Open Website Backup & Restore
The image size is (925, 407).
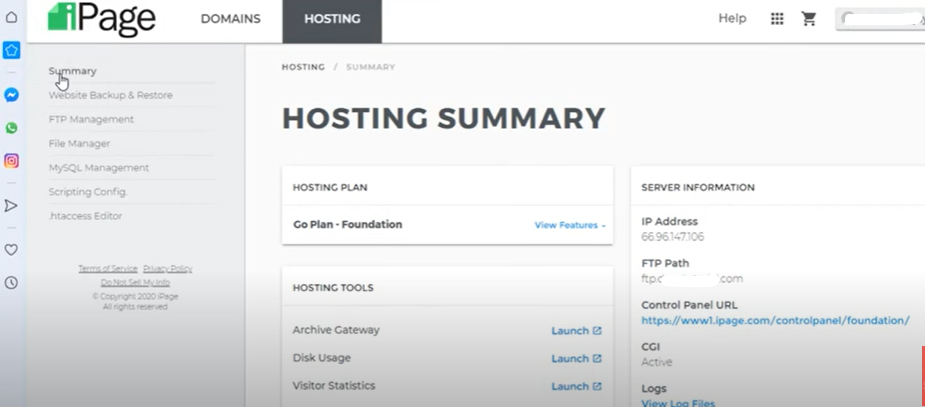[110, 95]
